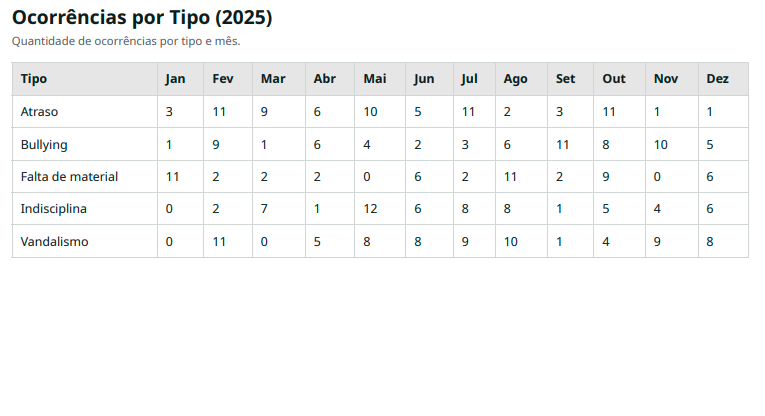The height and width of the screenshot is (416, 765).
Task: Click the 'Ocorrências por Tipo (2025)' title
Action: (x=142, y=18)
